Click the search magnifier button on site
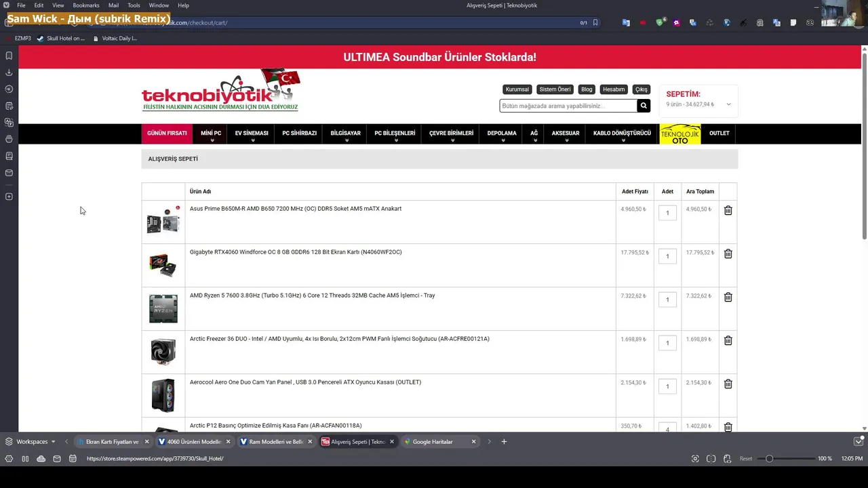Image resolution: width=868 pixels, height=488 pixels. [644, 106]
